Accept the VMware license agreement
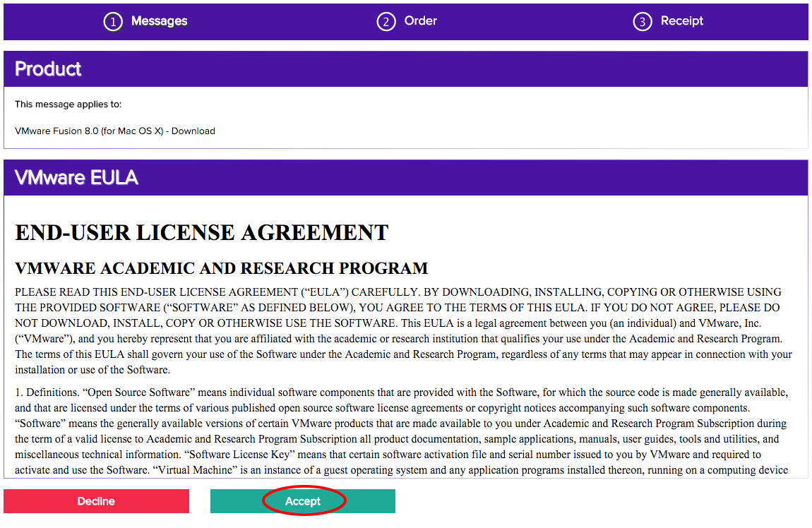812x528 pixels. point(303,501)
